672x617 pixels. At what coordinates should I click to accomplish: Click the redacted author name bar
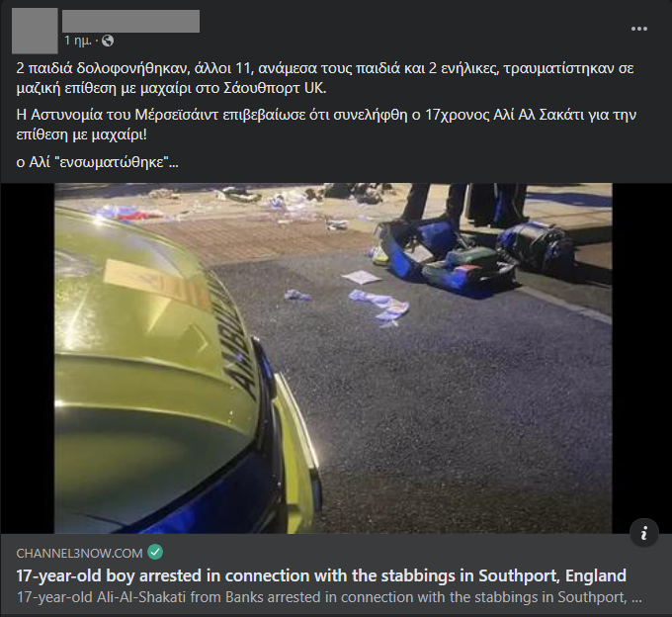coord(130,21)
